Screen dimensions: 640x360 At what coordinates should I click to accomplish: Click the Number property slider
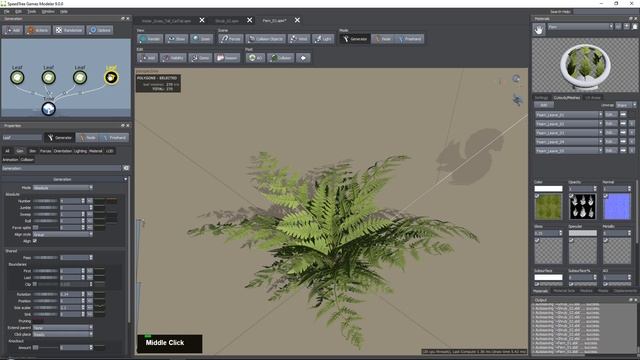(45, 201)
